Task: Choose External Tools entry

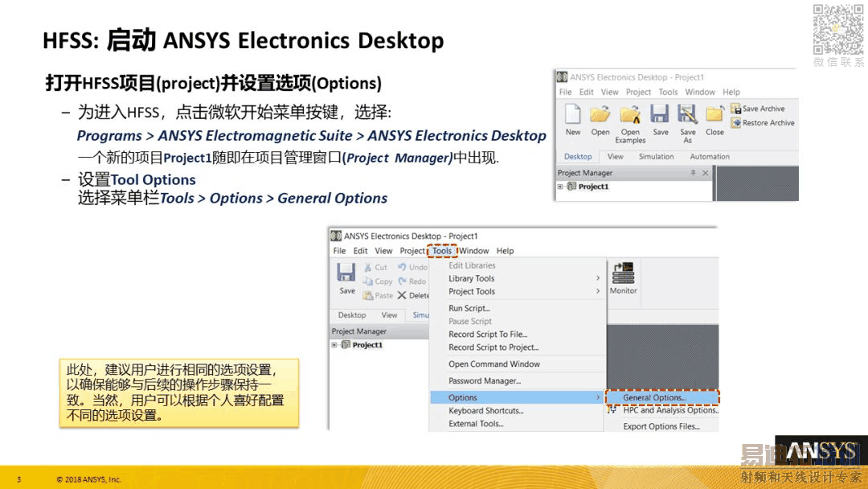Action: tap(476, 424)
